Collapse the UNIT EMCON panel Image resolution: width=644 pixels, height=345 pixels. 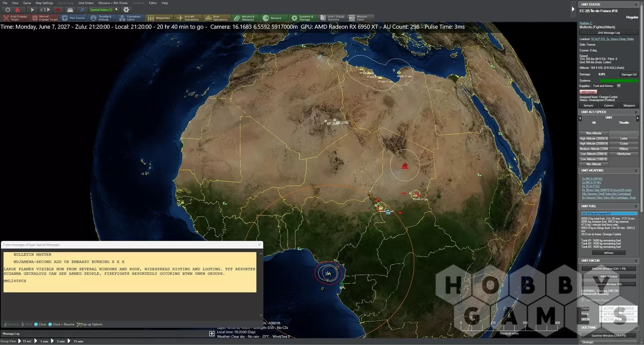pyautogui.click(x=636, y=261)
